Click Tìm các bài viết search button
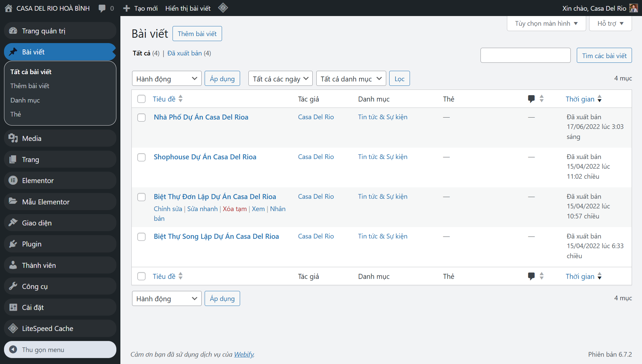This screenshot has height=364, width=642. click(604, 55)
